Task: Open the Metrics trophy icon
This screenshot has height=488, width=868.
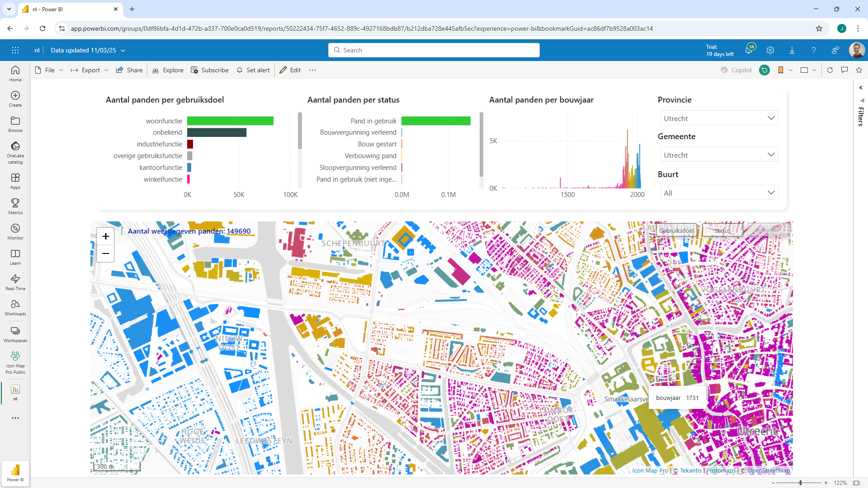Action: click(x=15, y=206)
